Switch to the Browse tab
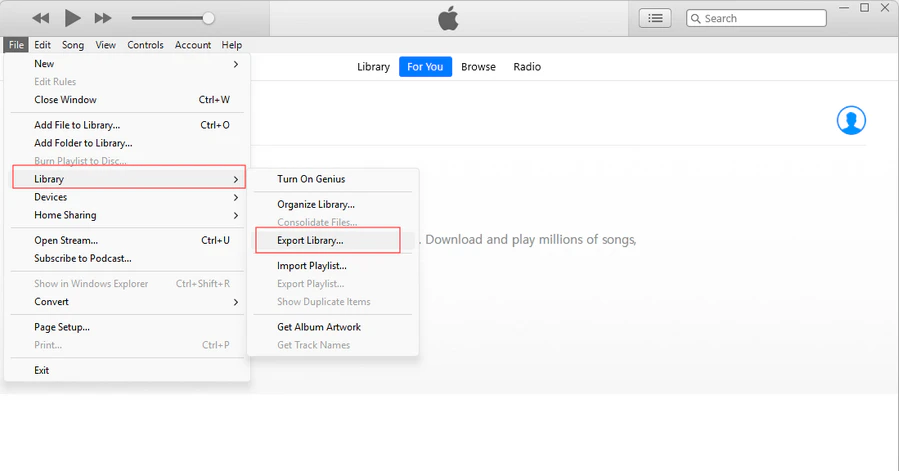This screenshot has height=471, width=899. point(478,67)
